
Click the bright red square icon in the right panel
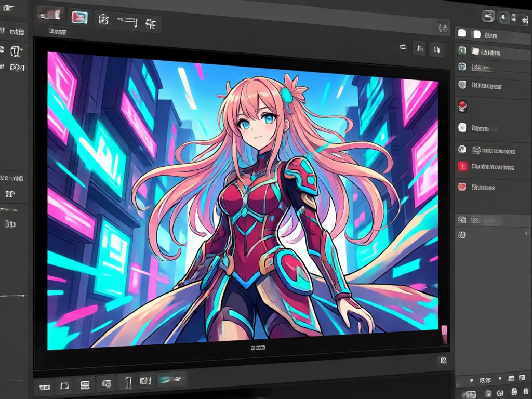(462, 166)
